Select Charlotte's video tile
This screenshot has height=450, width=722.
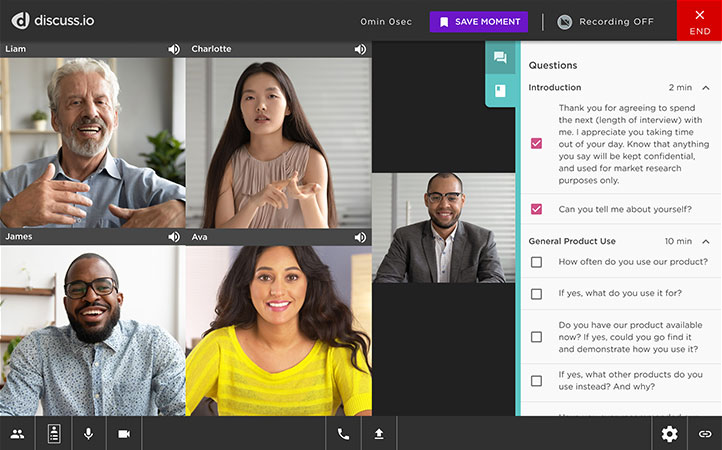pos(279,142)
